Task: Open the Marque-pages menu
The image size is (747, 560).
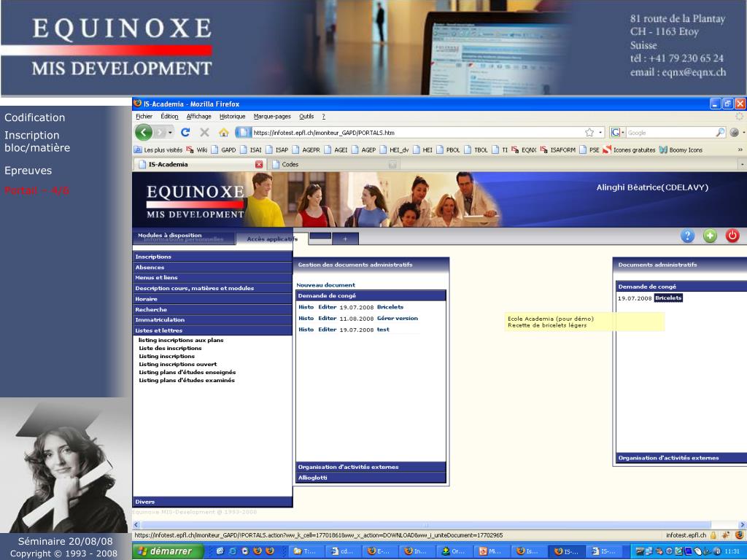Action: (272, 116)
